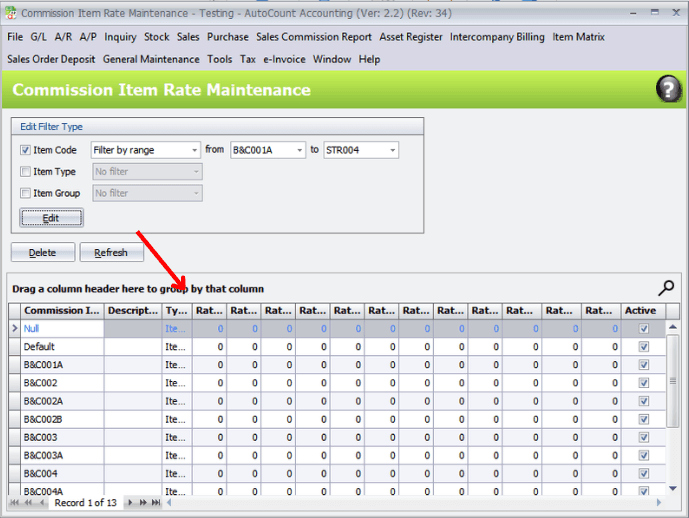Click the Edit button
The width and height of the screenshot is (689, 518).
[51, 217]
